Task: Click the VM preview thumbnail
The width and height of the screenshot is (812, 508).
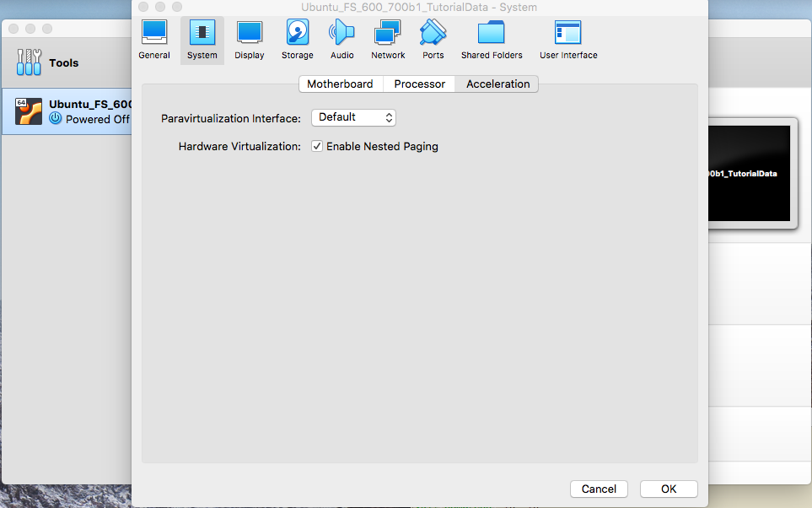Action: pyautogui.click(x=750, y=173)
